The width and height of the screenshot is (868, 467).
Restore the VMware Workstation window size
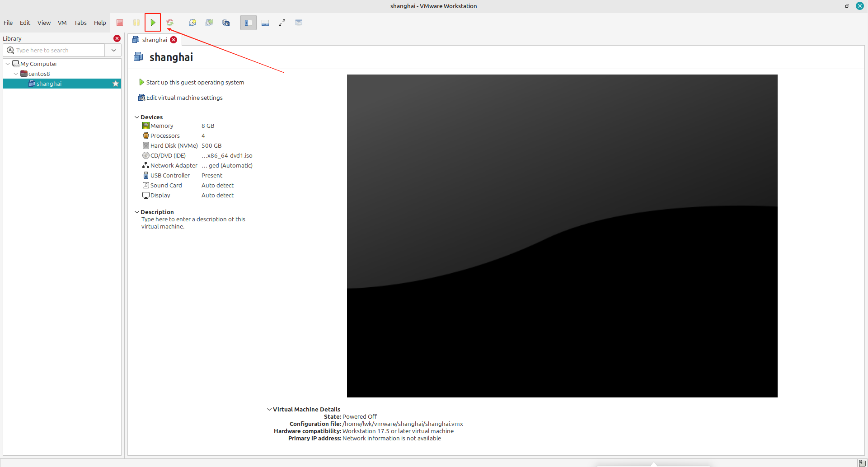(847, 6)
